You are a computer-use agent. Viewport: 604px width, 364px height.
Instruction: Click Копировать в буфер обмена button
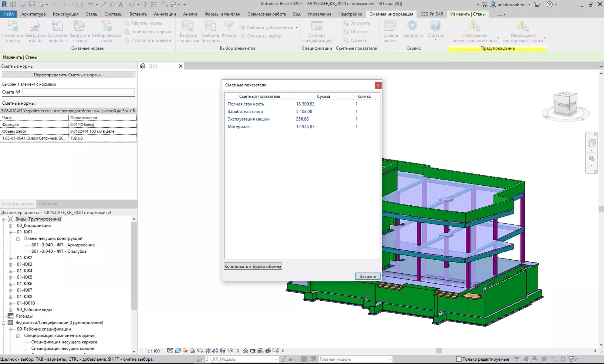pos(253,266)
